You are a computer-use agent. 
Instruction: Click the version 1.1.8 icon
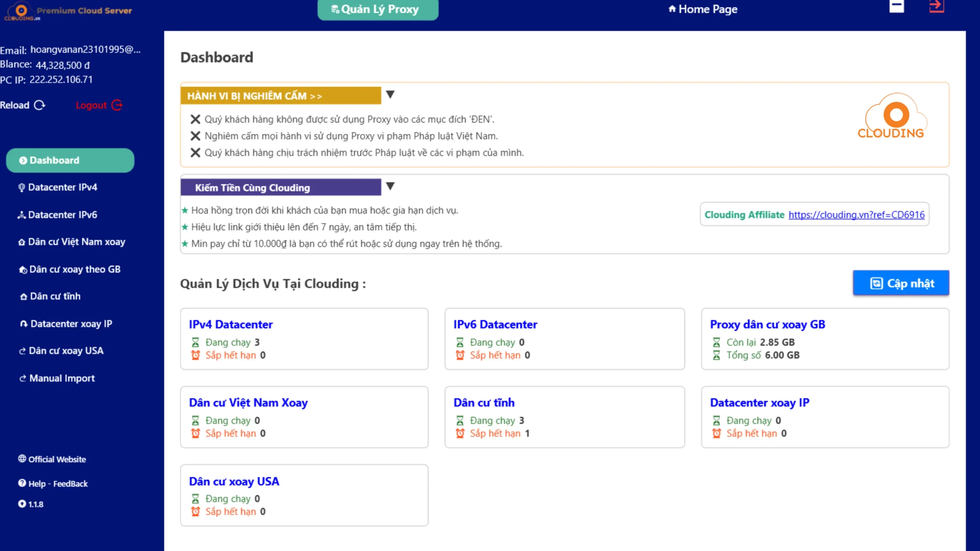point(22,504)
